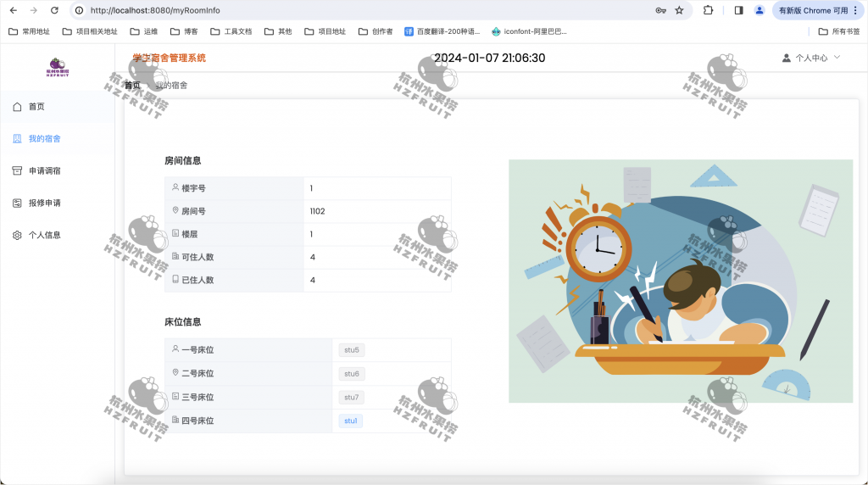Open the extensions puzzle icon
868x485 pixels.
708,10
